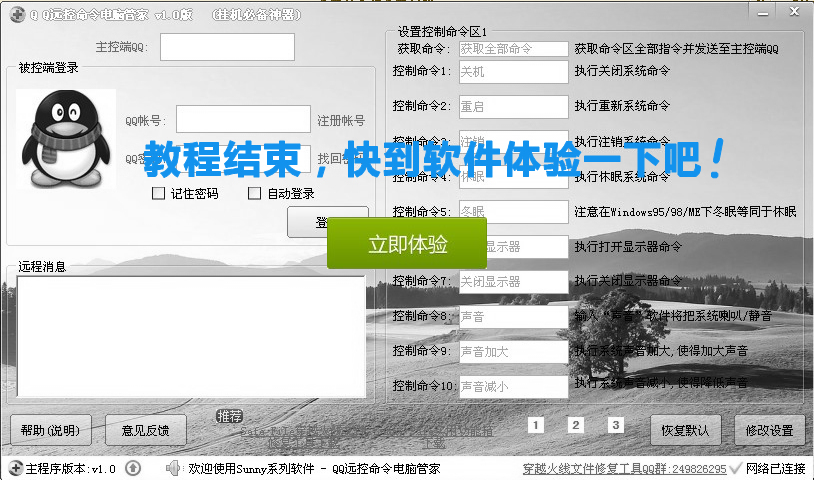The height and width of the screenshot is (480, 814).
Task: Click the 控制命令1 关机 input field
Action: (x=513, y=72)
